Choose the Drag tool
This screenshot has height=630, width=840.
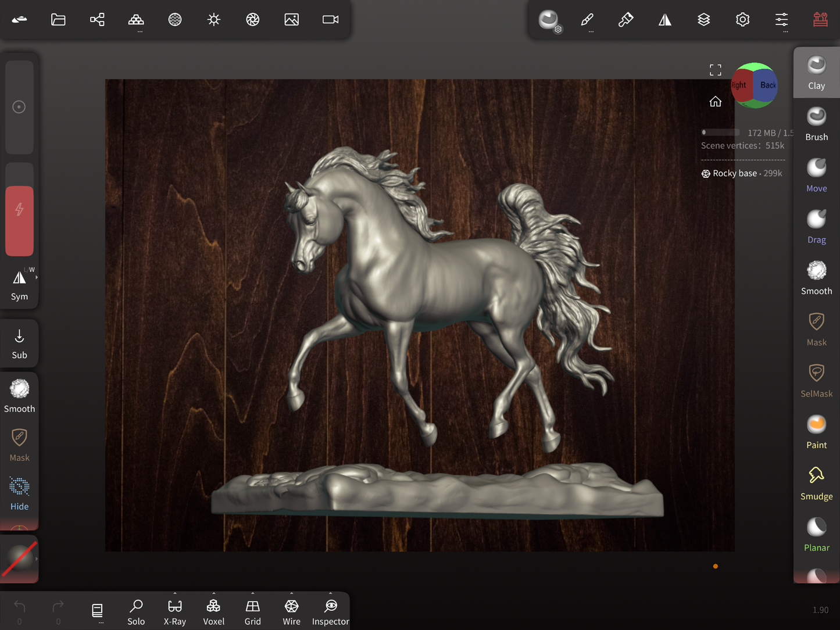tap(816, 227)
